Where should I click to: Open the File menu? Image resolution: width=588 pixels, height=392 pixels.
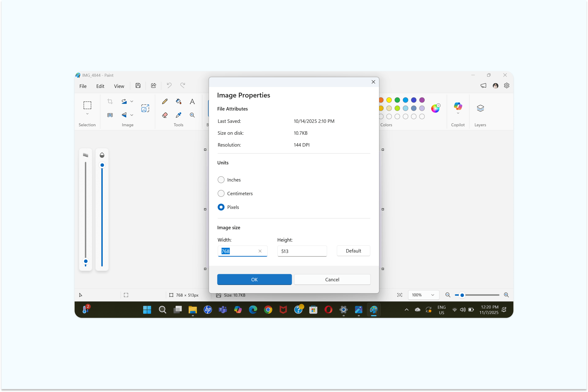83,86
